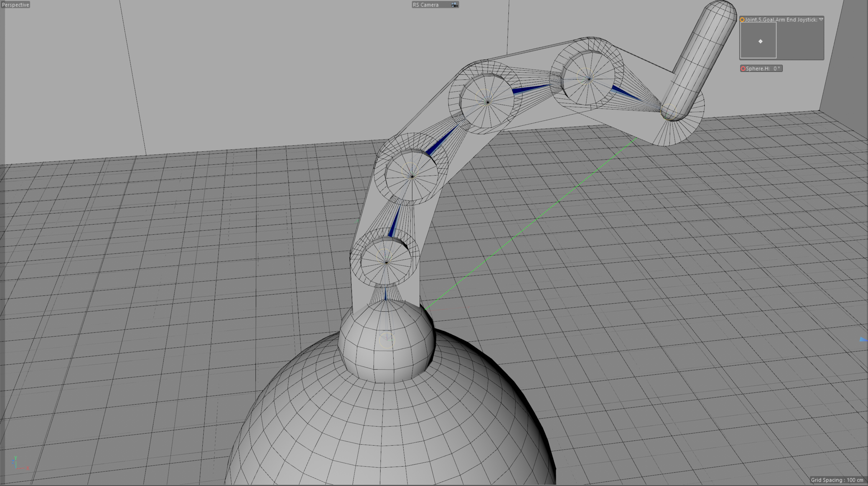Viewport: 868px width, 486px height.
Task: Click the RS Camera label text
Action: [x=426, y=5]
